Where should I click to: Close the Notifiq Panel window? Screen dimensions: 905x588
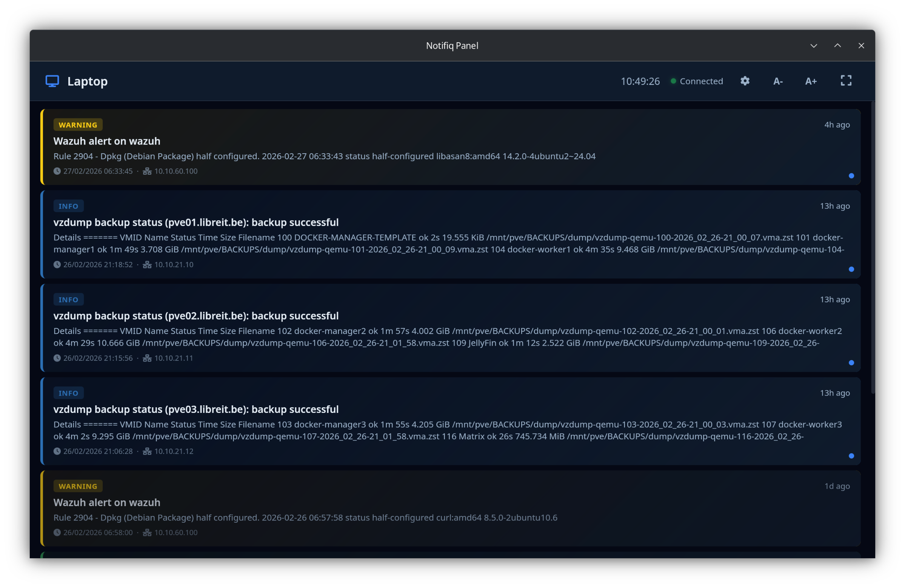coord(861,46)
